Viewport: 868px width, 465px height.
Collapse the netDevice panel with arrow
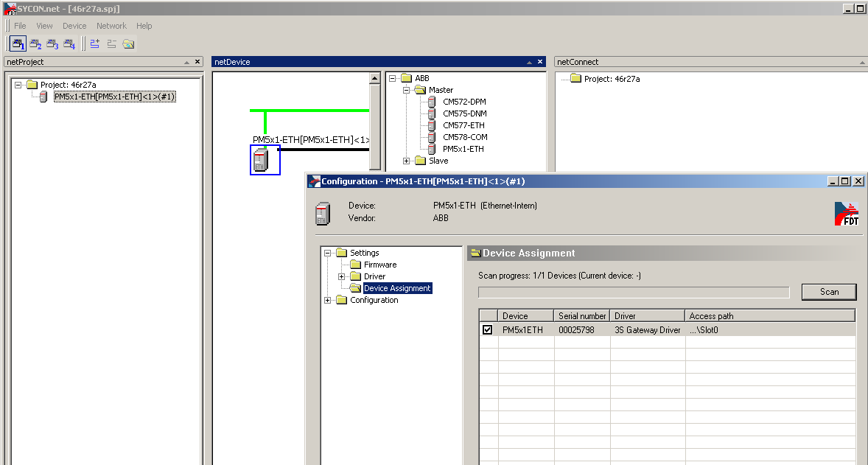pos(529,62)
